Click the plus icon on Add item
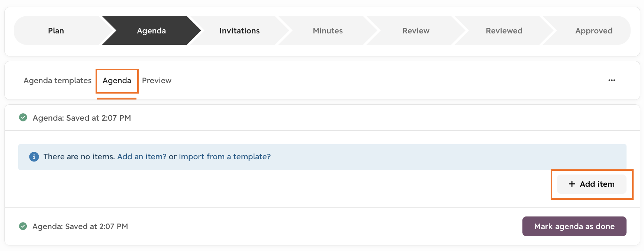This screenshot has height=251, width=644. click(572, 184)
